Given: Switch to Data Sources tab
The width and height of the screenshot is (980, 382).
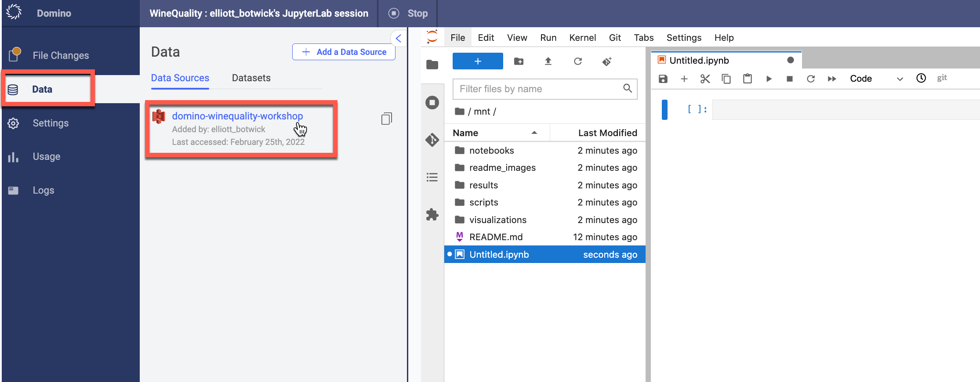Looking at the screenshot, I should 180,78.
